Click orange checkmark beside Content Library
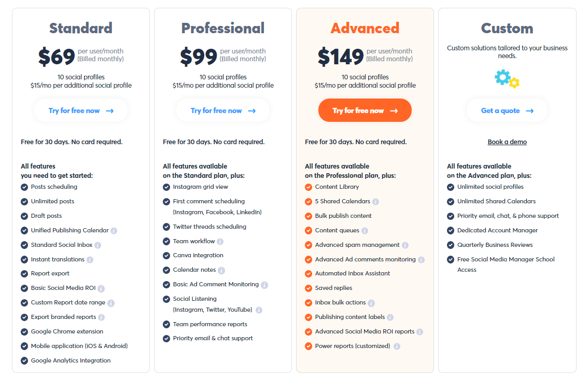 pos(309,187)
